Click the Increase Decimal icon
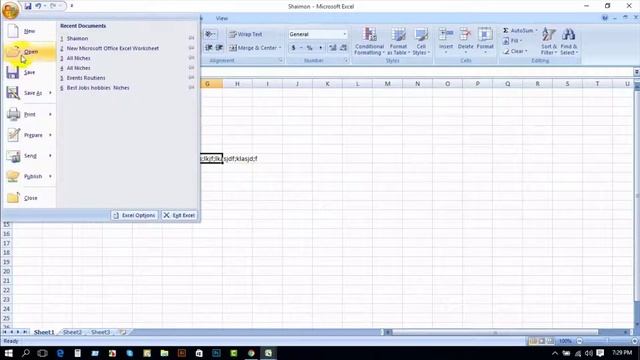 tap(333, 48)
